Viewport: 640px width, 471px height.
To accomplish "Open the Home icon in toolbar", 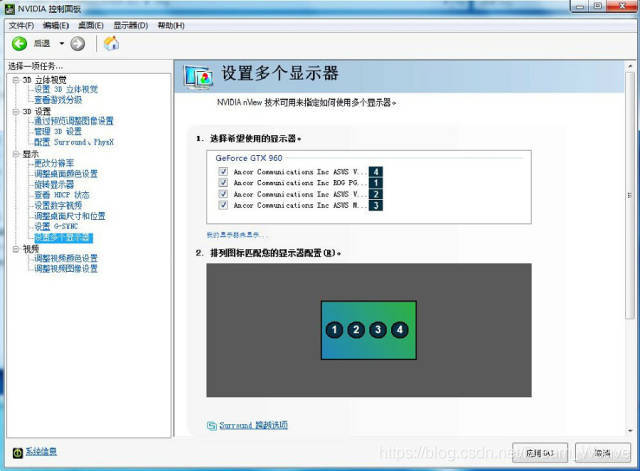I will click(111, 43).
